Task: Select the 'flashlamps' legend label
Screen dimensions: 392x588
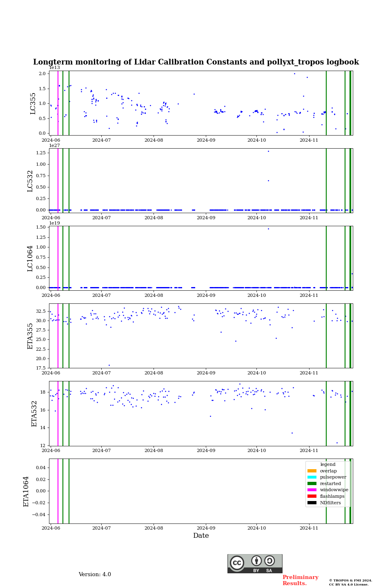Action: pos(332,497)
